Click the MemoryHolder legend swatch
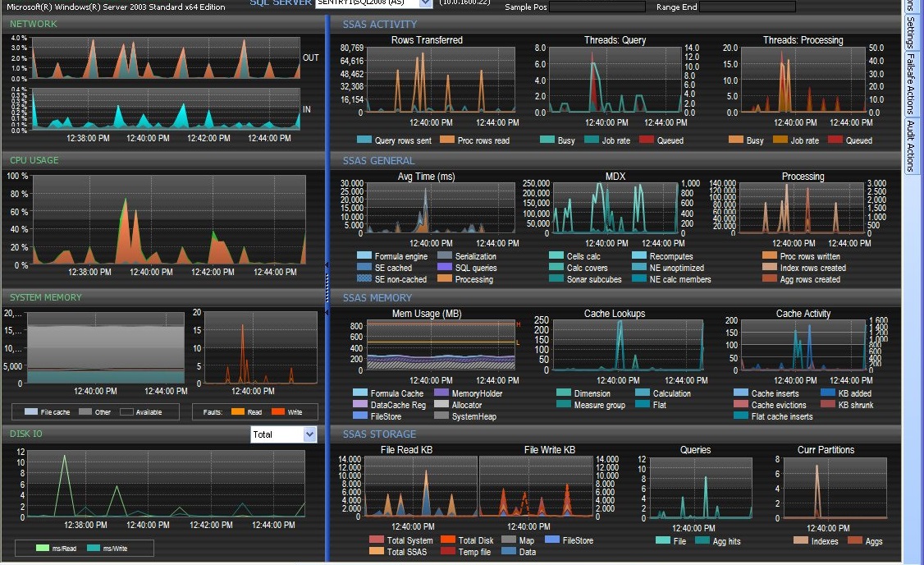 (x=441, y=393)
